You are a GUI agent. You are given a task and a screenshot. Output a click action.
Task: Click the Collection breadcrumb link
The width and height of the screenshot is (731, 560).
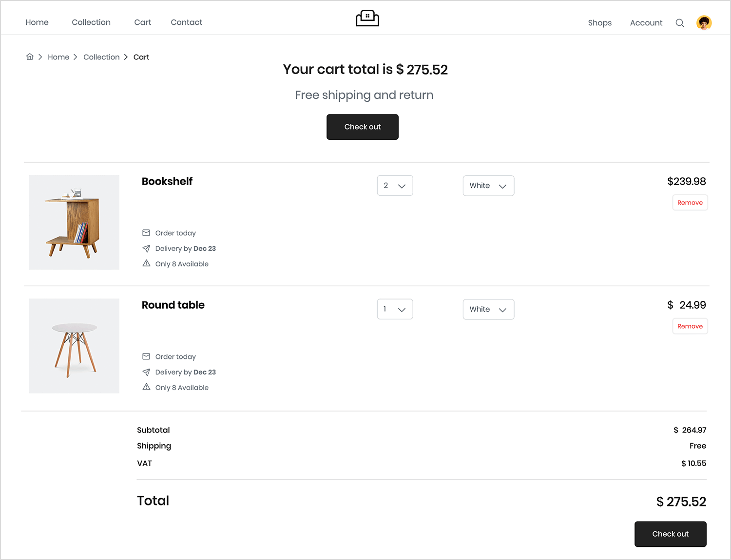[101, 57]
